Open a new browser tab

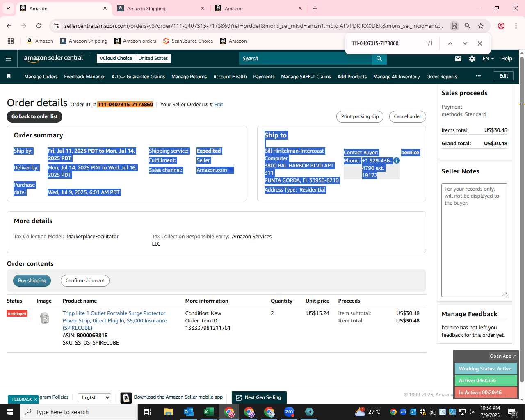315,8
